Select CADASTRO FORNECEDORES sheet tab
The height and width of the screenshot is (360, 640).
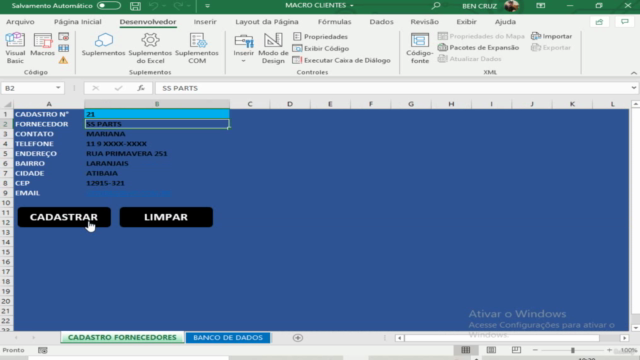(122, 338)
